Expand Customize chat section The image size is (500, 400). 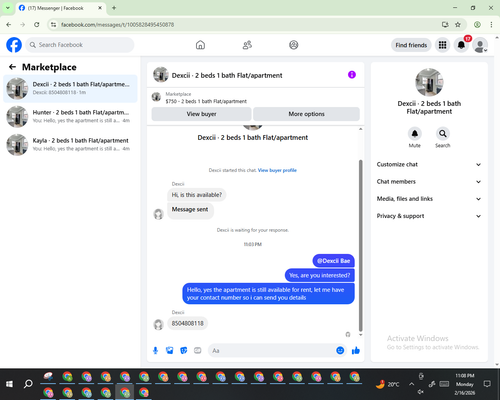pyautogui.click(x=429, y=164)
